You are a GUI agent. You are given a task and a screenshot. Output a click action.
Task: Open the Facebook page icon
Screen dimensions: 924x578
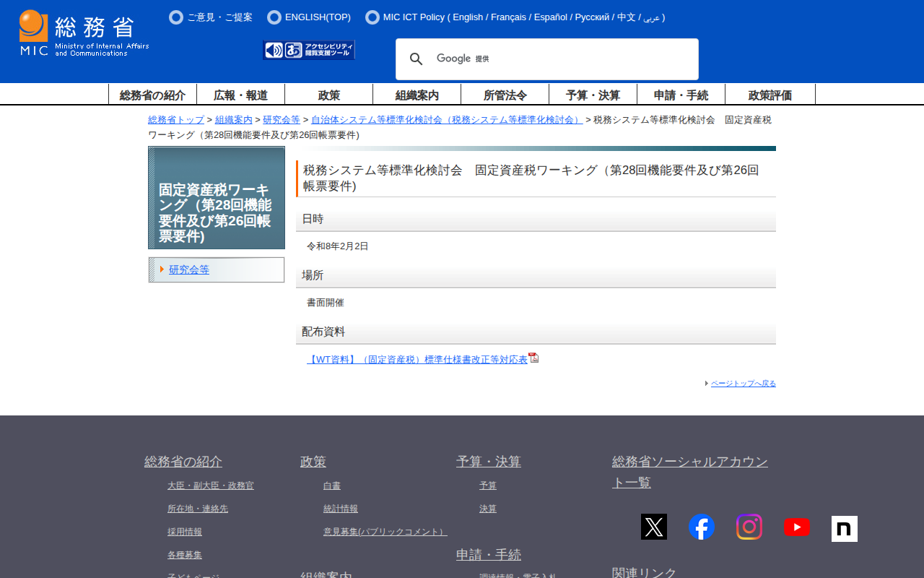(x=701, y=527)
